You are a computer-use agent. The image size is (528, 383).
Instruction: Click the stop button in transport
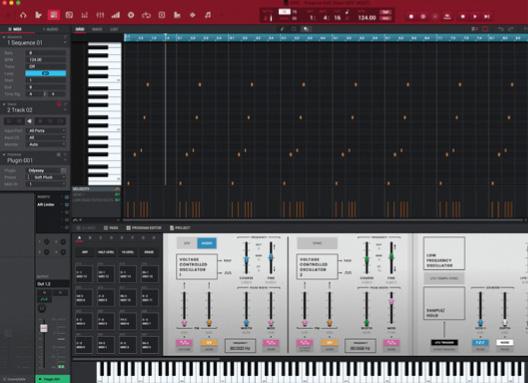(x=463, y=16)
